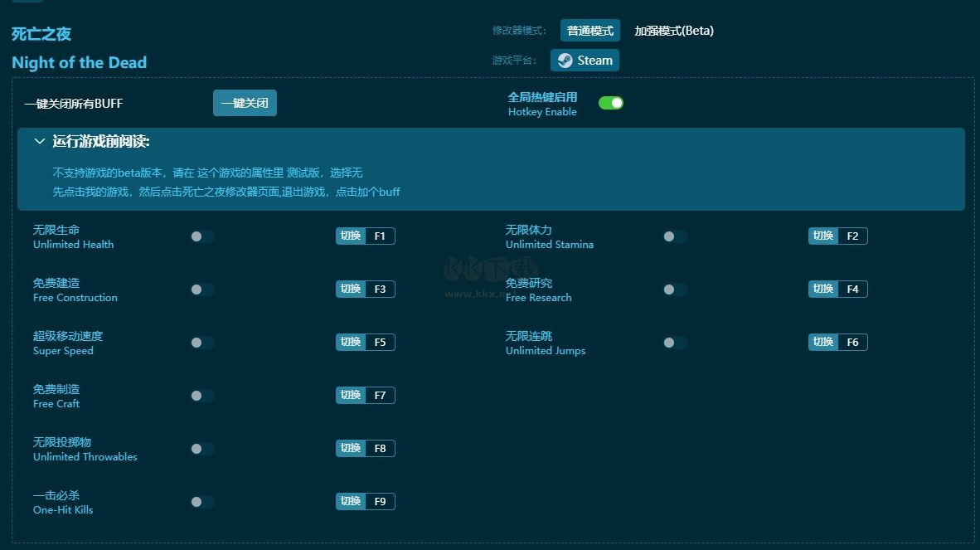Click the 运行游戏前阅读 heading
980x550 pixels.
pyautogui.click(x=100, y=141)
